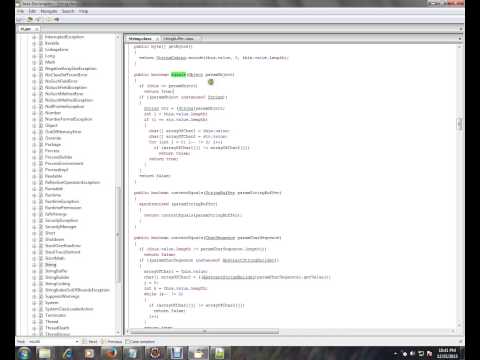The height and width of the screenshot is (360, 480).
Task: Open the Find text history dropdown
Action: [x=77, y=342]
